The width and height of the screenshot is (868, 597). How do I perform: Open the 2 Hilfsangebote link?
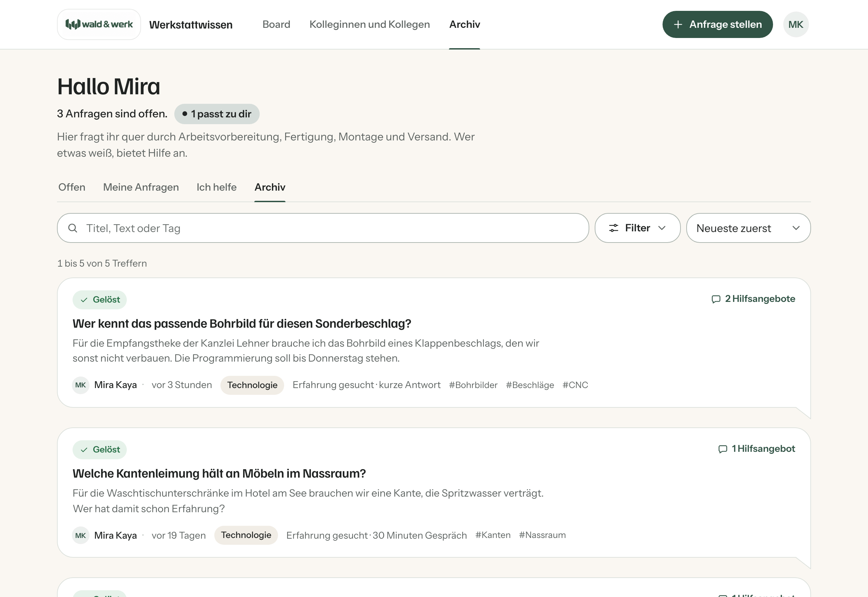click(x=753, y=299)
